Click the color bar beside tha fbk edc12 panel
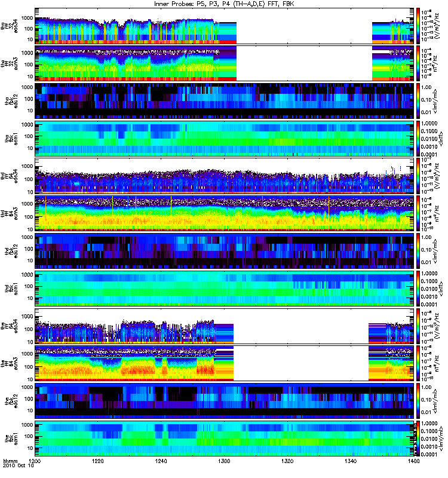Screen dimensions: 448x478 [x=418, y=101]
